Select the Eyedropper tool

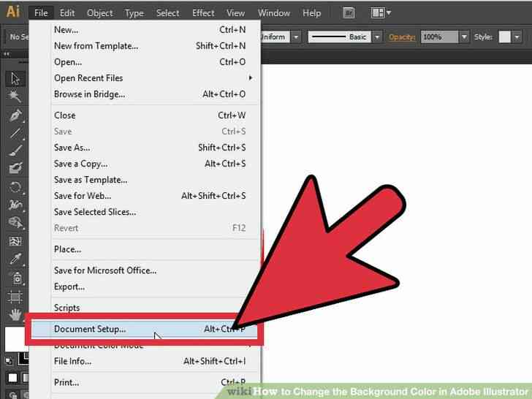pyautogui.click(x=15, y=259)
